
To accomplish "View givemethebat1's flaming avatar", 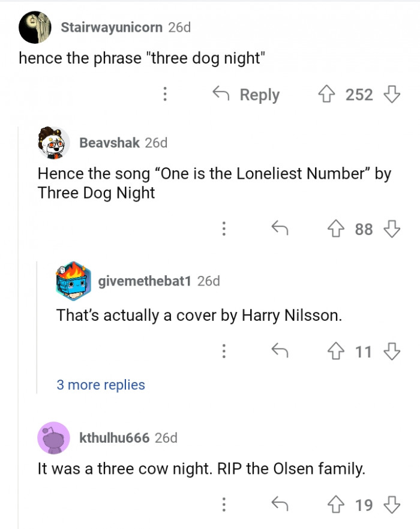I will tap(74, 280).
